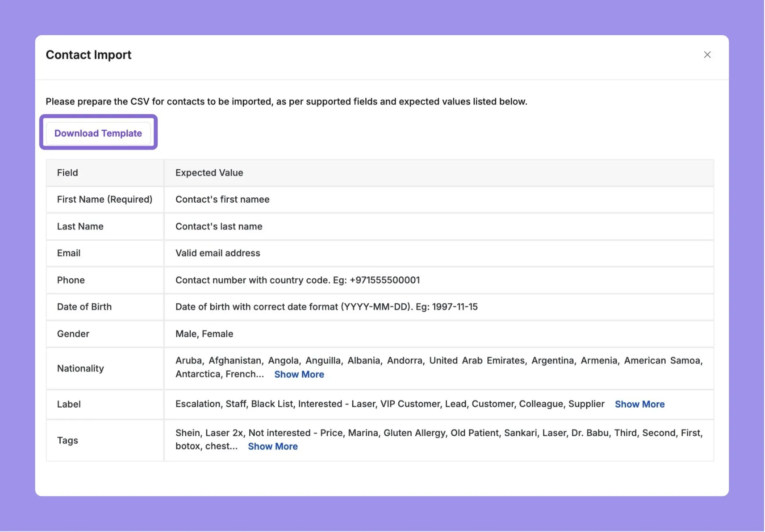
Task: Click the 'Field' column header
Action: [x=105, y=173]
